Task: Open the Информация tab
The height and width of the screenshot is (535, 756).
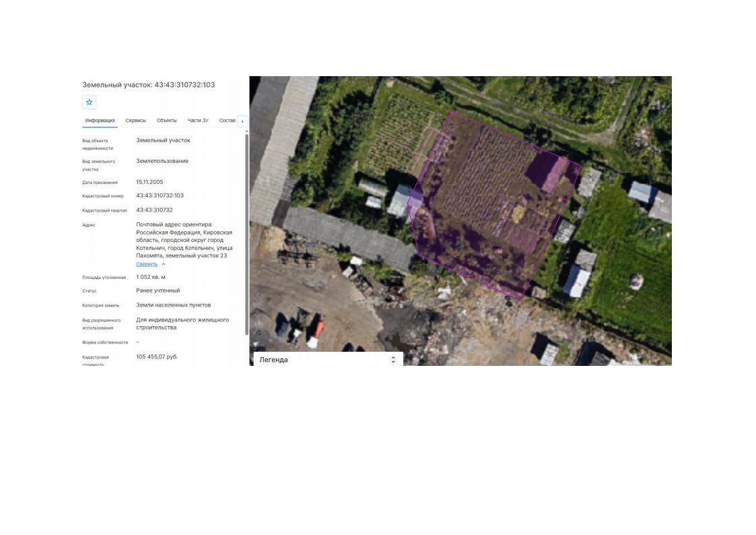Action: (x=100, y=121)
